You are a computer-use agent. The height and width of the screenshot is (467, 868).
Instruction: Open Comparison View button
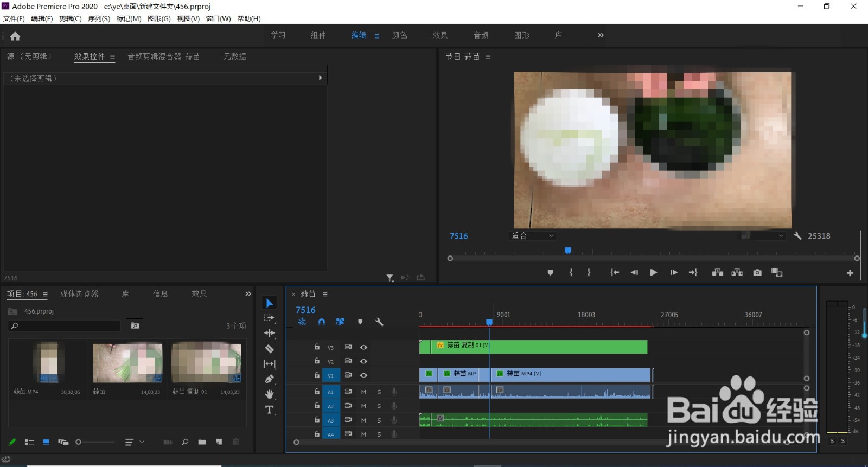click(777, 272)
